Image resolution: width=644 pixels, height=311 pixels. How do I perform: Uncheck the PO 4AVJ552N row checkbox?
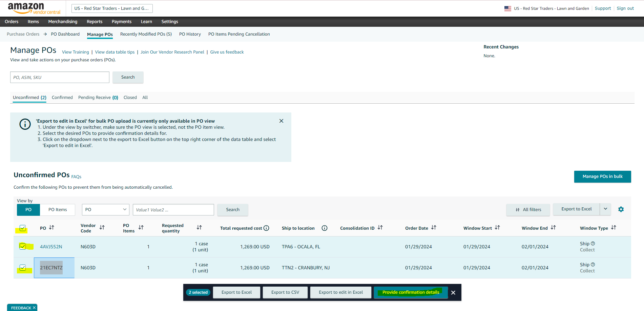23,246
